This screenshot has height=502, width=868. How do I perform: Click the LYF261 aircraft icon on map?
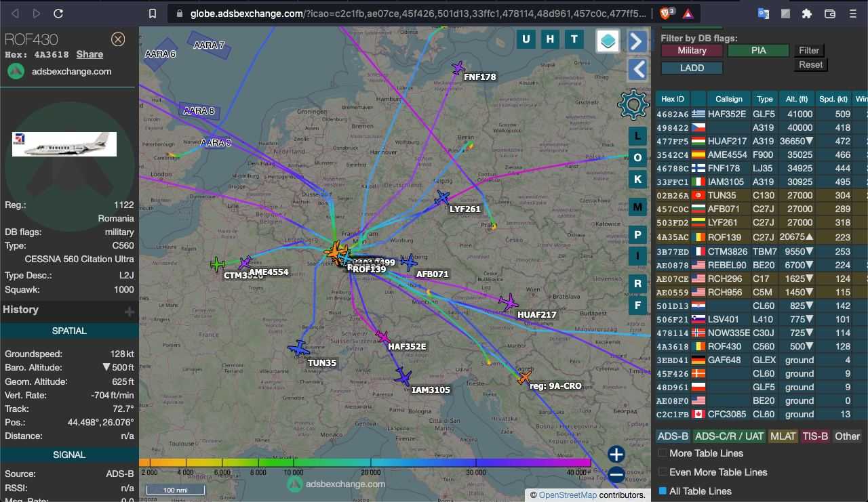[x=442, y=198]
